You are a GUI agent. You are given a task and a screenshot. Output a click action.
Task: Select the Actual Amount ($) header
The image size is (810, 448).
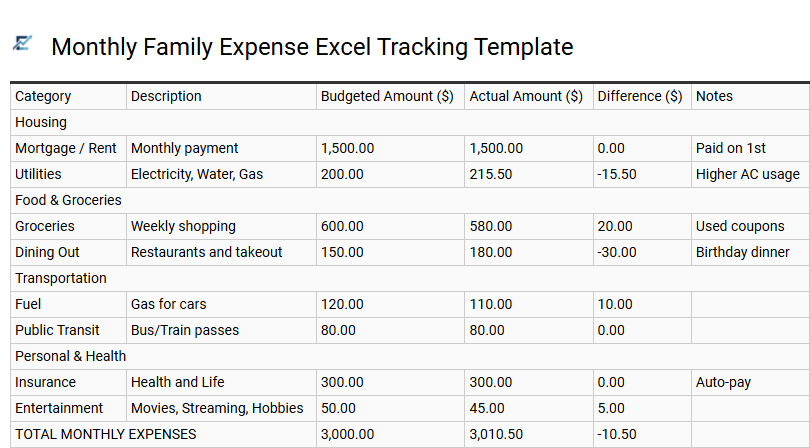(x=529, y=96)
